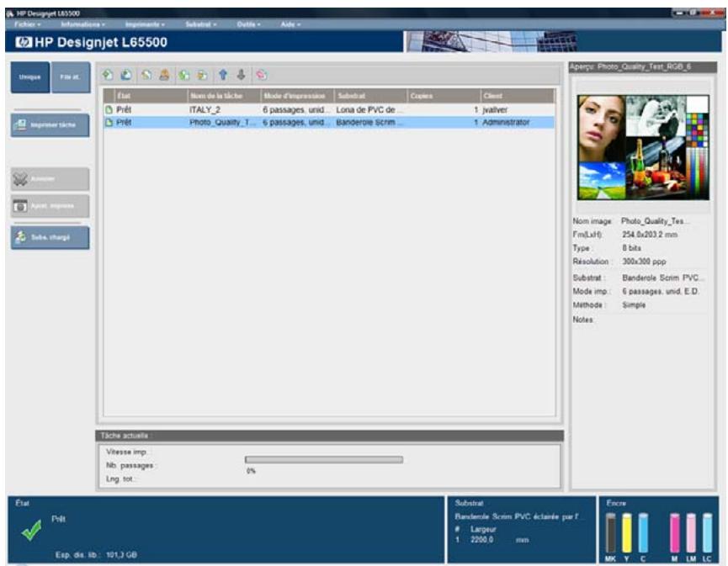
Task: Click the 'Administrator' client cell
Action: [x=506, y=123]
